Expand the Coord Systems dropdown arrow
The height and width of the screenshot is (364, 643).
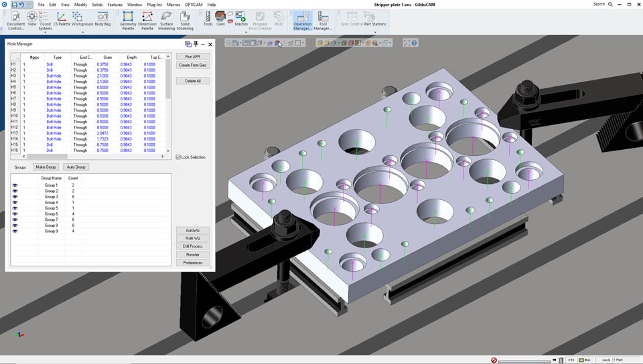click(45, 32)
